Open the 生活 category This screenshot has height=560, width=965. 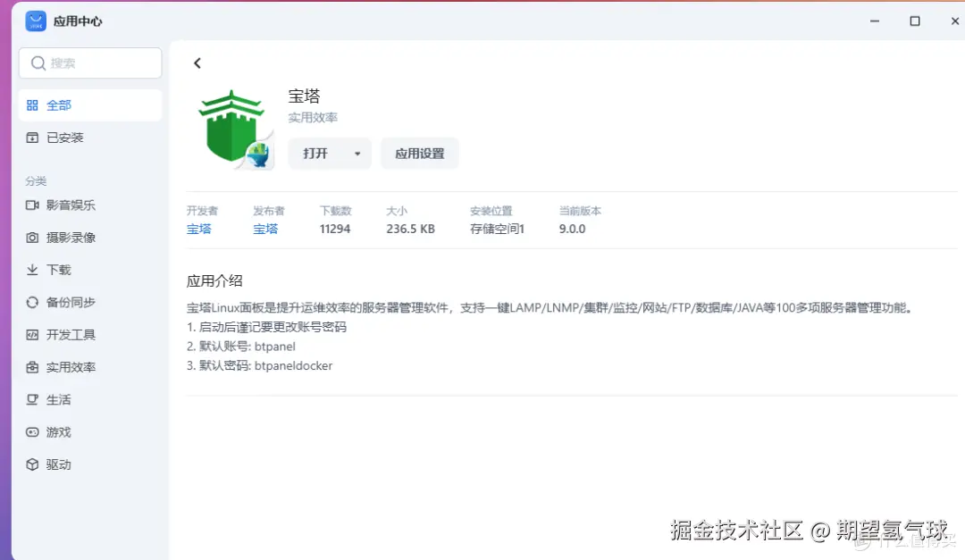point(90,399)
